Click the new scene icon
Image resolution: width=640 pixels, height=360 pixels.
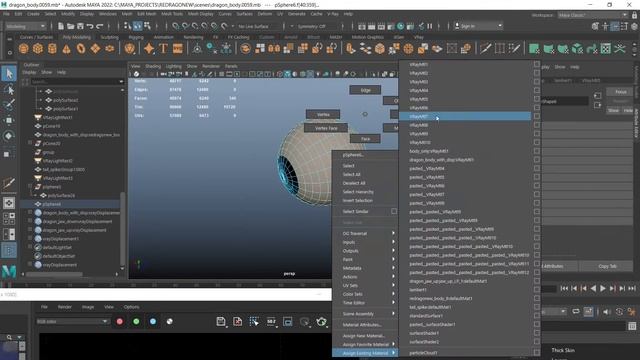click(61, 26)
